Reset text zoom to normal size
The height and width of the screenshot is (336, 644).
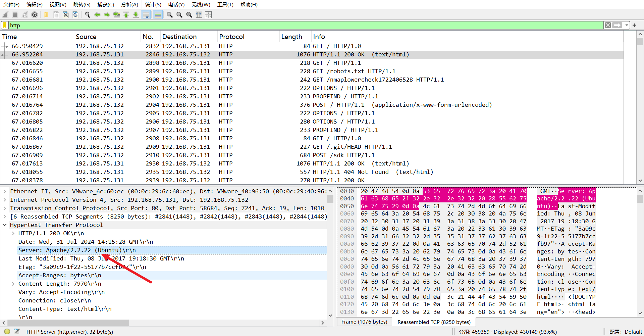pyautogui.click(x=189, y=15)
